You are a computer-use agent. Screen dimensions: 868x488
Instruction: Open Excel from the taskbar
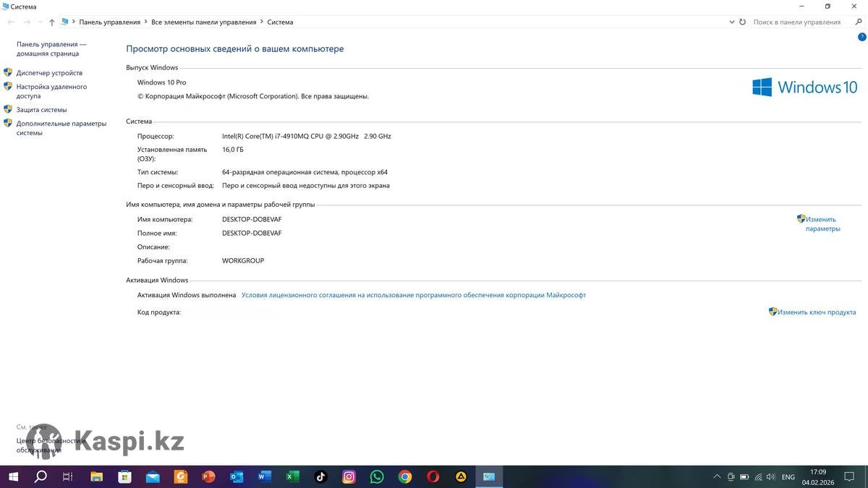coord(292,476)
